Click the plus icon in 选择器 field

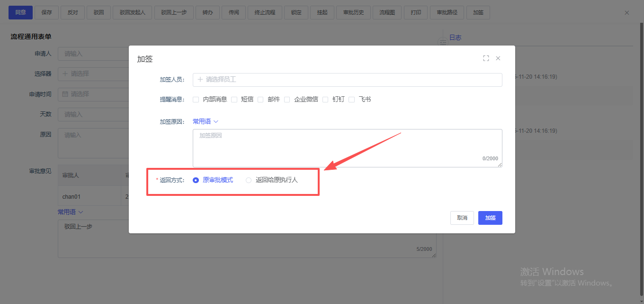point(65,74)
